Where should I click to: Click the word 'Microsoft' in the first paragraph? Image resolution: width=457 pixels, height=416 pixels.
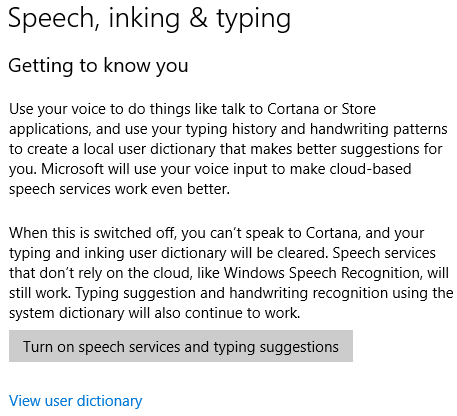click(x=72, y=169)
